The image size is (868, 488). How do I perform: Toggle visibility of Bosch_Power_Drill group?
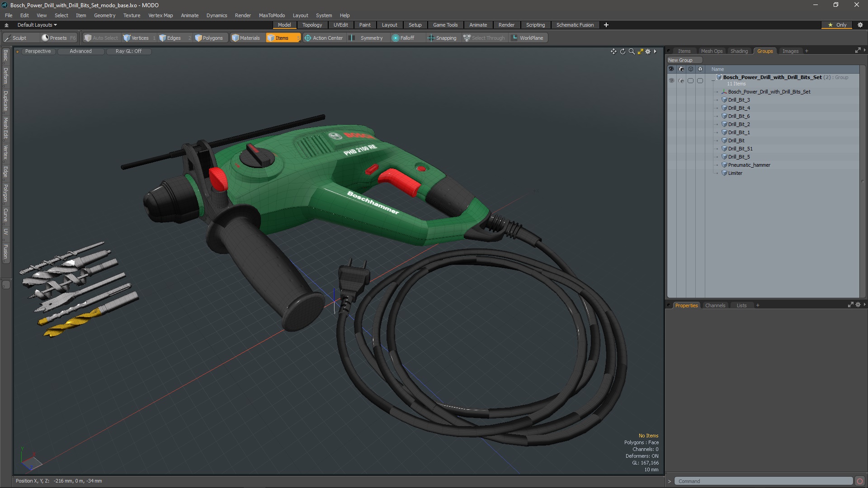[671, 80]
